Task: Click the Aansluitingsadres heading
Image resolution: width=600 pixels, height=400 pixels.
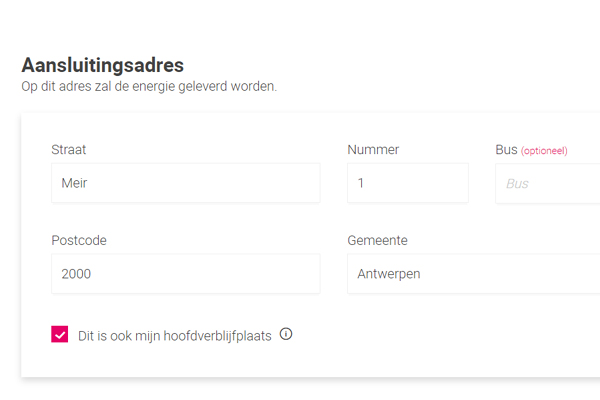Action: [x=103, y=65]
